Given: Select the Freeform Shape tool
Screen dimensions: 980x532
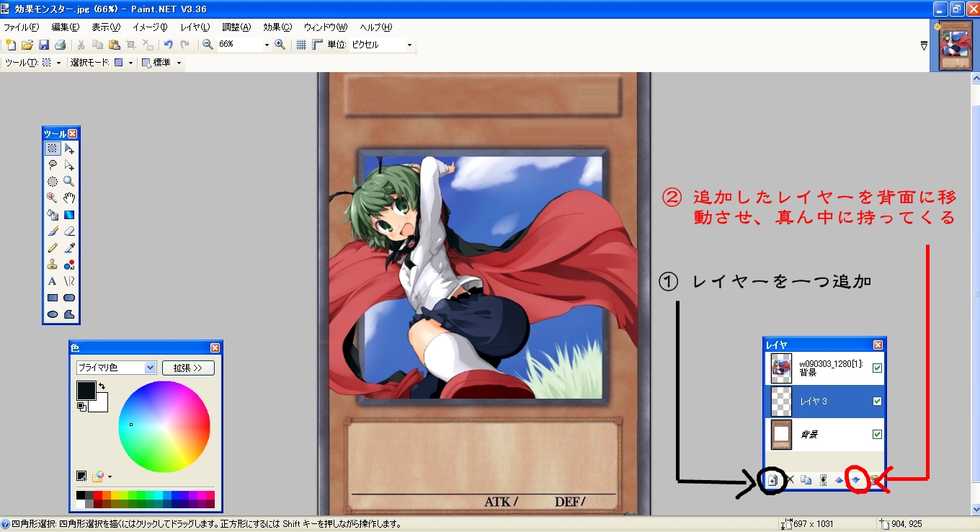Looking at the screenshot, I should 69,314.
